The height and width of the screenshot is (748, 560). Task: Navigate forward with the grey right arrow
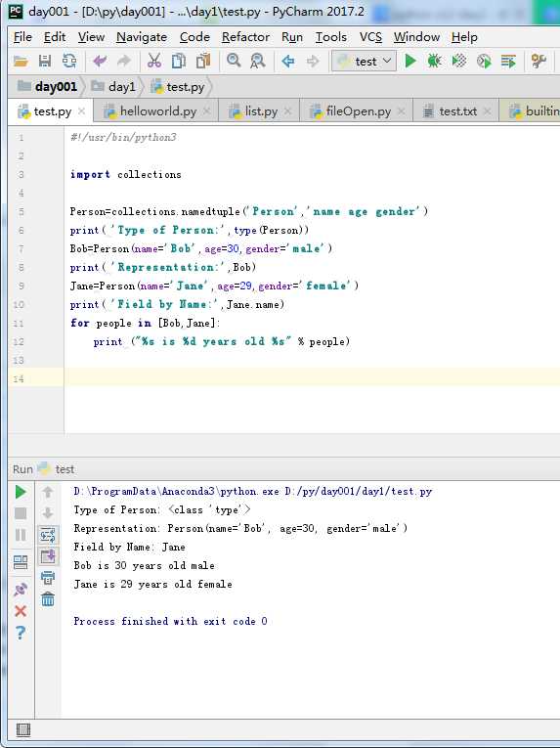coord(313,61)
